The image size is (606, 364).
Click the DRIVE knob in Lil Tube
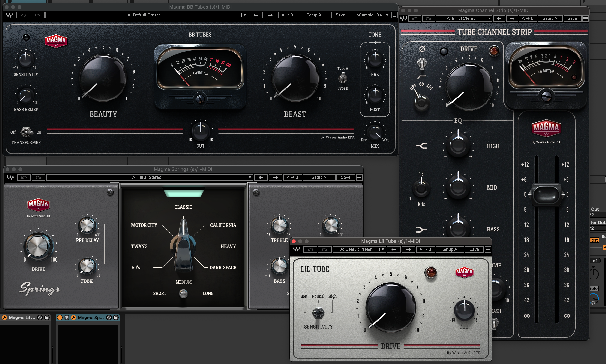390,308
